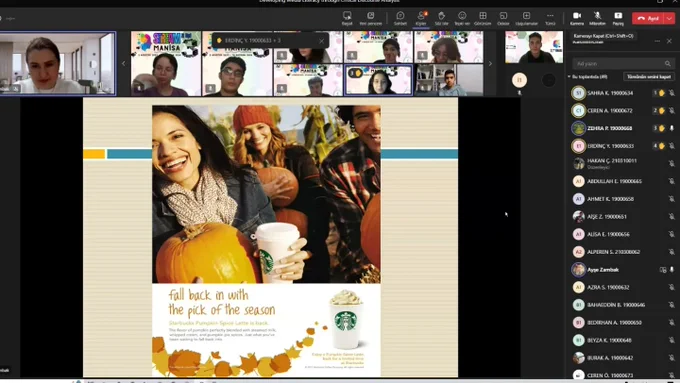680x383 pixels.
Task: Click CEREN A.'s raised hand icon
Action: pos(662,111)
